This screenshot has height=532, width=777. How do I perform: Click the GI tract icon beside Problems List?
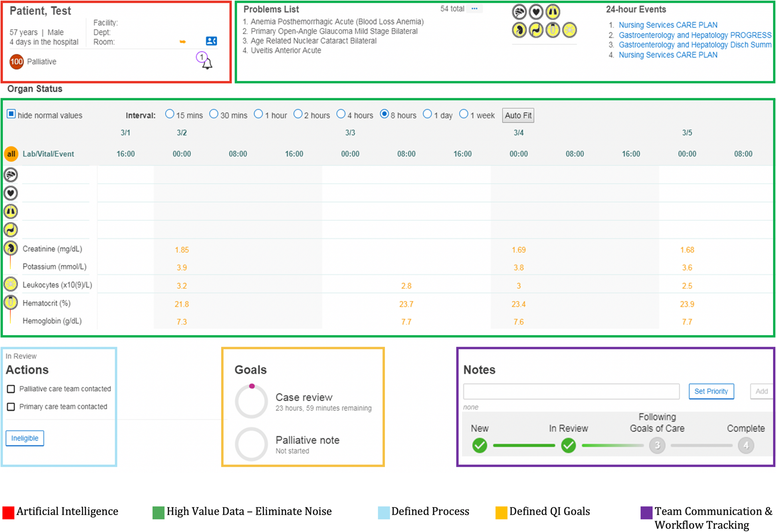(x=536, y=30)
